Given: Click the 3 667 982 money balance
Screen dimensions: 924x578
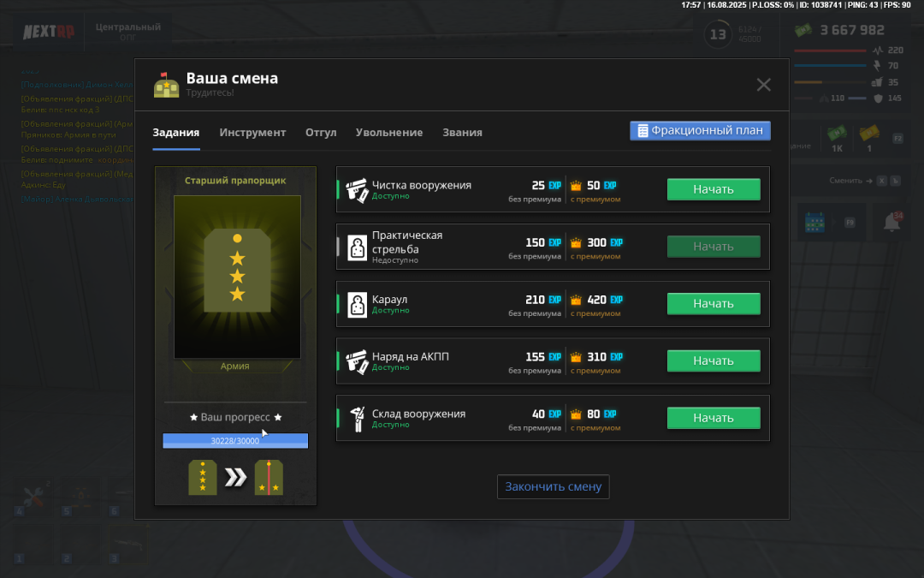Looking at the screenshot, I should [852, 30].
